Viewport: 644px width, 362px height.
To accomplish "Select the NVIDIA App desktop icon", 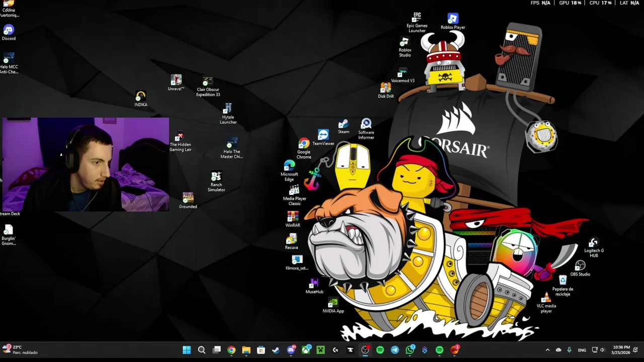I will [333, 306].
